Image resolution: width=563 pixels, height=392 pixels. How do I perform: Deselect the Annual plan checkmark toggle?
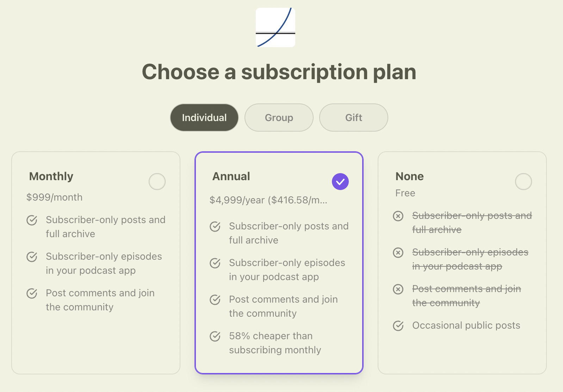tap(340, 181)
